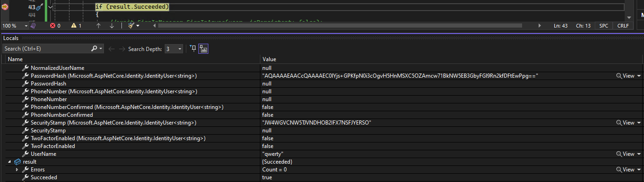Click the wrench icon beside PhoneNumberConfirmed
Image resolution: width=644 pixels, height=182 pixels.
26,115
